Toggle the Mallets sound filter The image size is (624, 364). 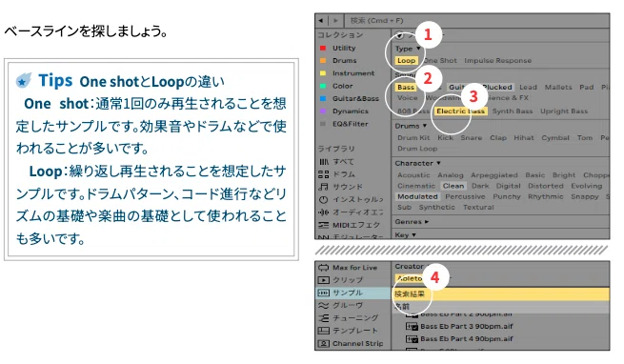(x=558, y=88)
